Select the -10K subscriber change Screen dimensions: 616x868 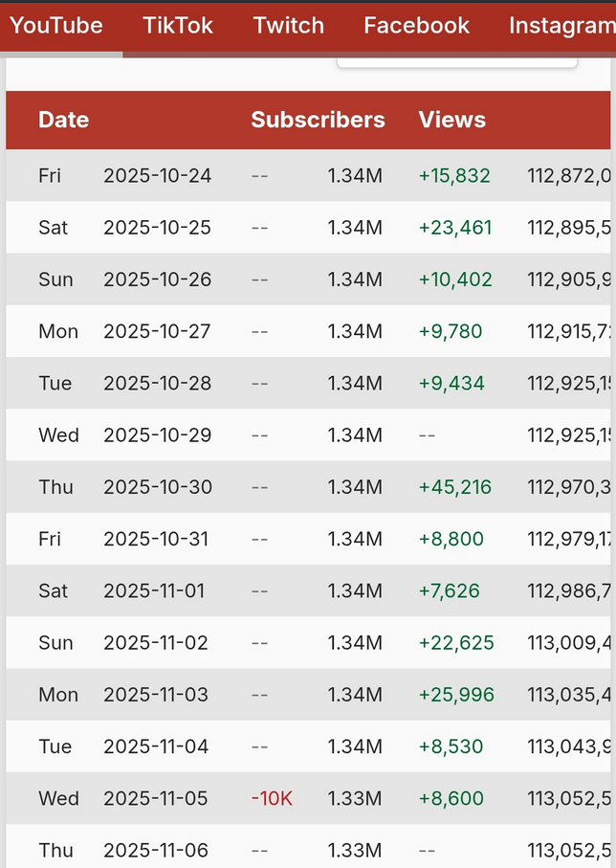(272, 798)
